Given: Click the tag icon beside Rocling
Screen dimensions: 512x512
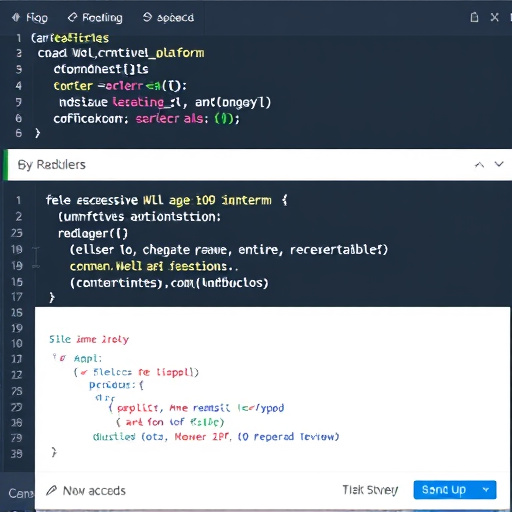Looking at the screenshot, I should (72, 17).
